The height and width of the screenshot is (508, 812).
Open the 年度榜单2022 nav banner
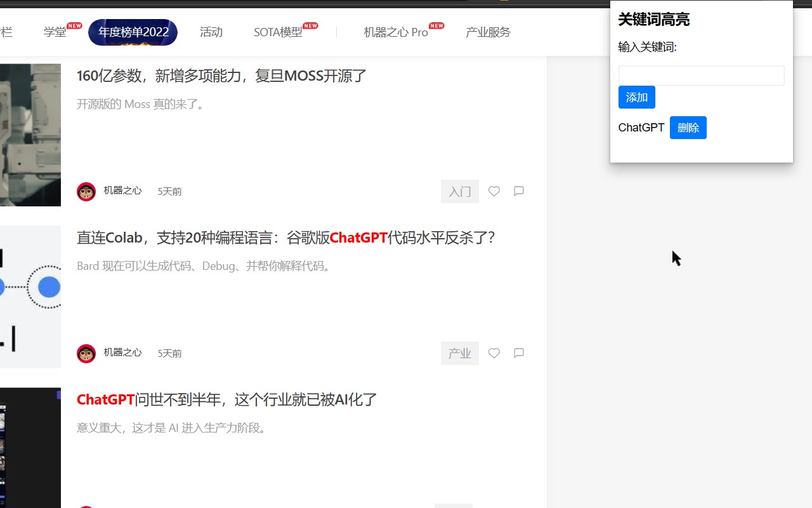tap(133, 32)
